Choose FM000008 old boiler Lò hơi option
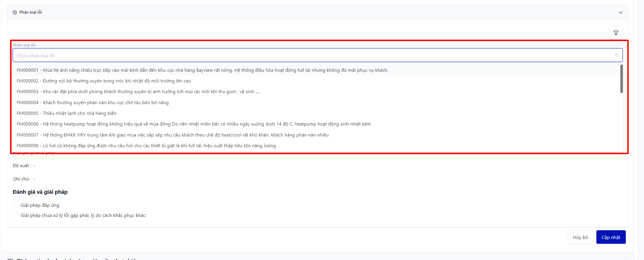The height and width of the screenshot is (260, 644). [x=146, y=146]
